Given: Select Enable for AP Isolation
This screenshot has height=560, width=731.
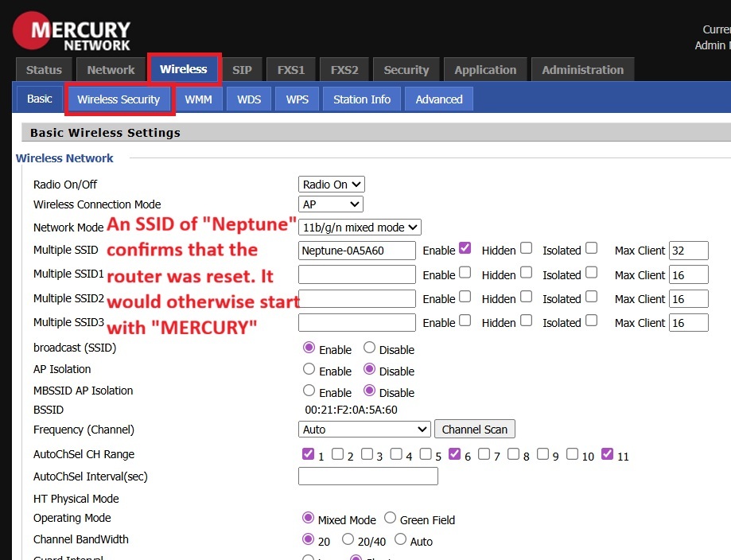Looking at the screenshot, I should [x=309, y=369].
